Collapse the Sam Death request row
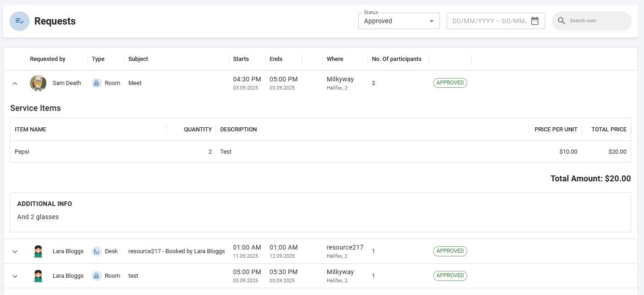The height and width of the screenshot is (295, 644). click(15, 83)
